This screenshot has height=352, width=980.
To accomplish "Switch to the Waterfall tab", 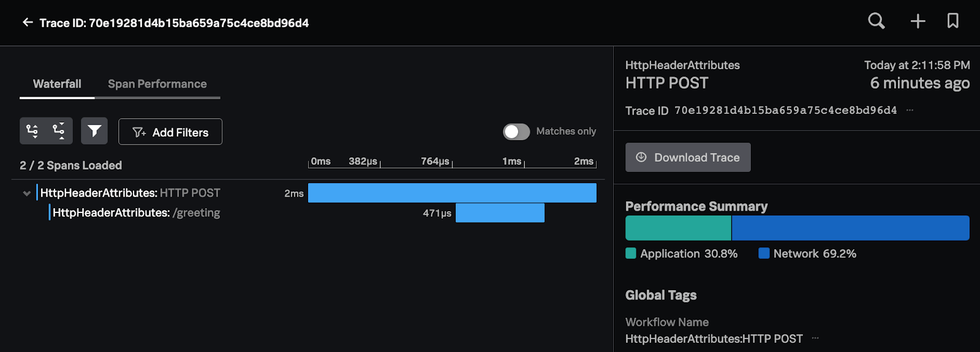I will (x=57, y=84).
